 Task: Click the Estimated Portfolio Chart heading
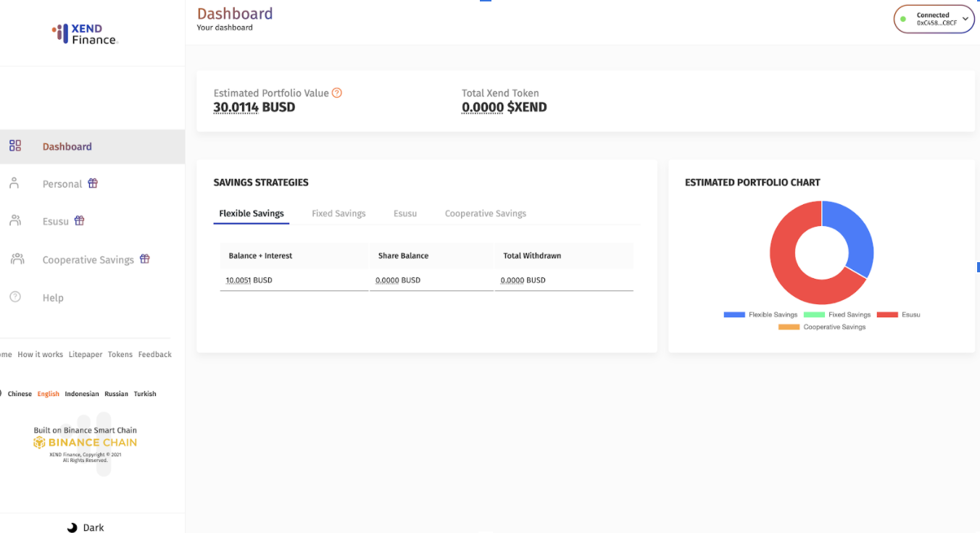(x=752, y=182)
